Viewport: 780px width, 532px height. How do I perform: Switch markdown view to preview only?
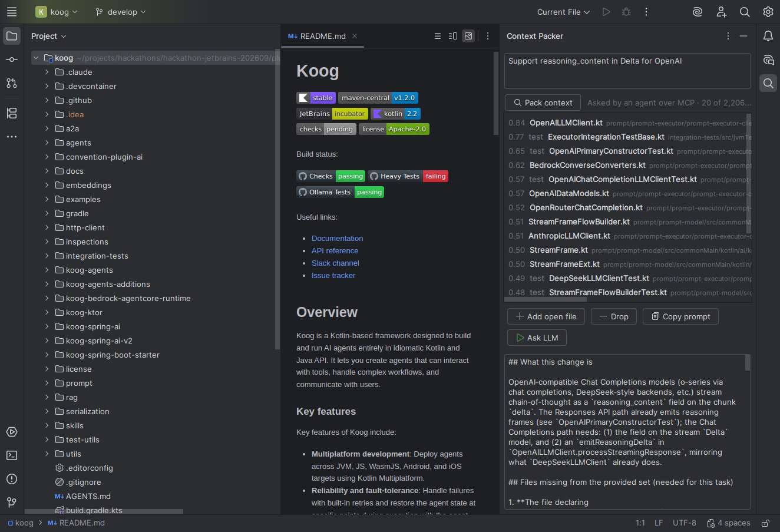tap(468, 36)
